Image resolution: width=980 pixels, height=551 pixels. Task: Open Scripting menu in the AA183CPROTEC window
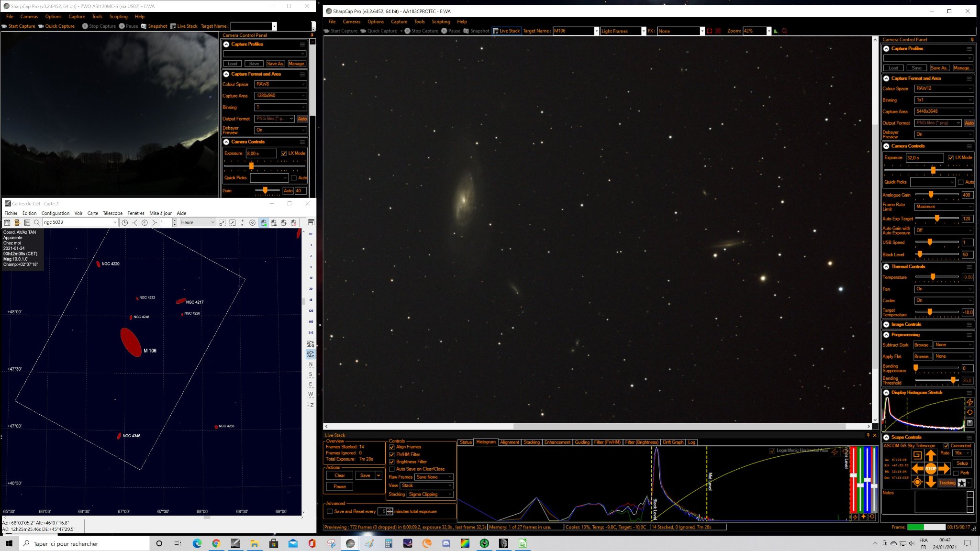(441, 22)
